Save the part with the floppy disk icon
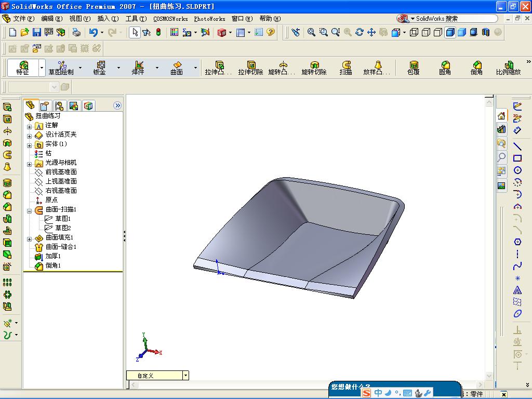This screenshot has height=399, width=532. [x=37, y=32]
